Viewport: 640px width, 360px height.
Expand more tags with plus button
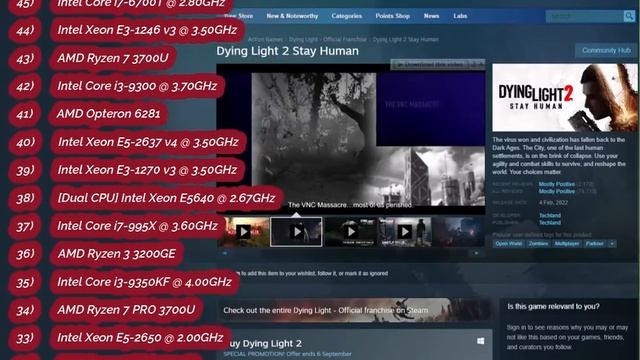pyautogui.click(x=612, y=244)
